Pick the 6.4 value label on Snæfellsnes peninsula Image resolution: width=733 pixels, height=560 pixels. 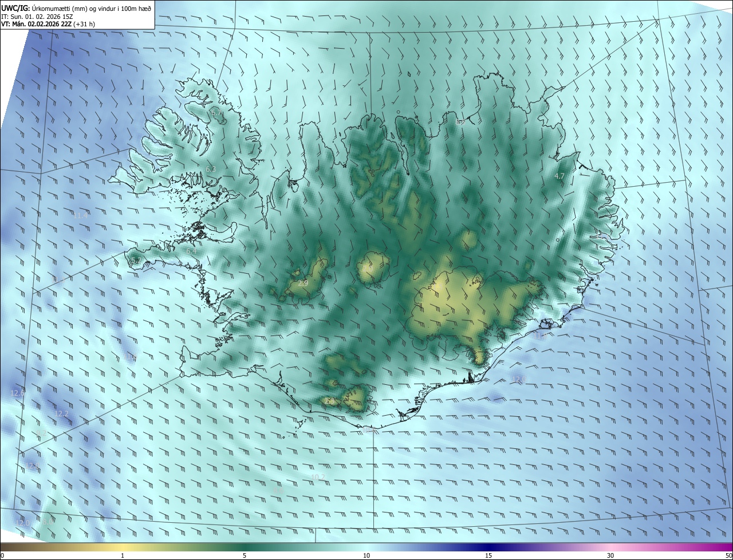pos(191,251)
